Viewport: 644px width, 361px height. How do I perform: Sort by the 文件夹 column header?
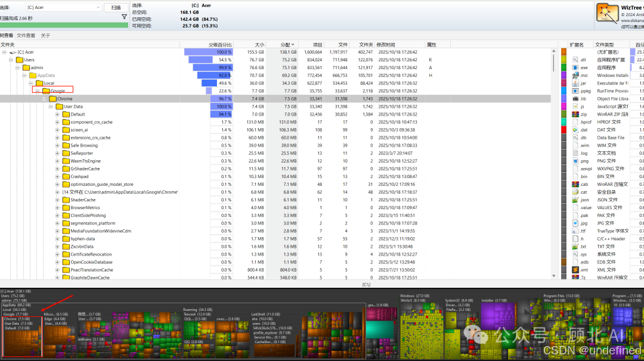tap(89, 44)
